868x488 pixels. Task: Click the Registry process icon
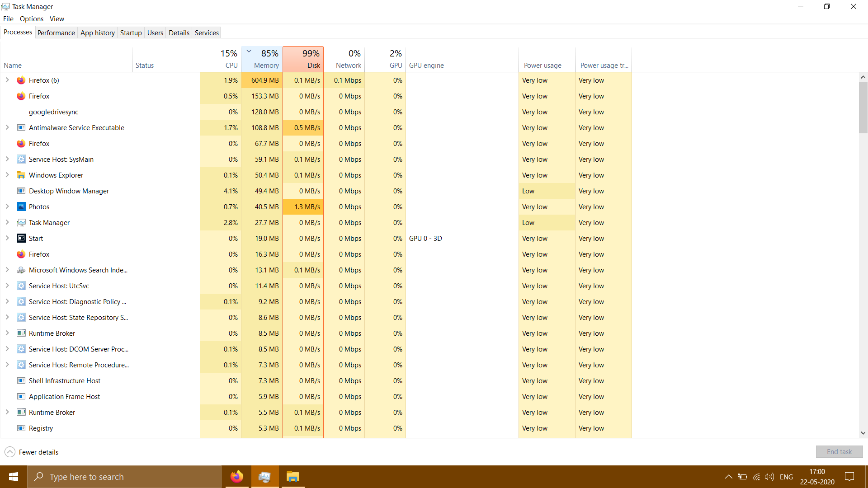click(x=21, y=428)
